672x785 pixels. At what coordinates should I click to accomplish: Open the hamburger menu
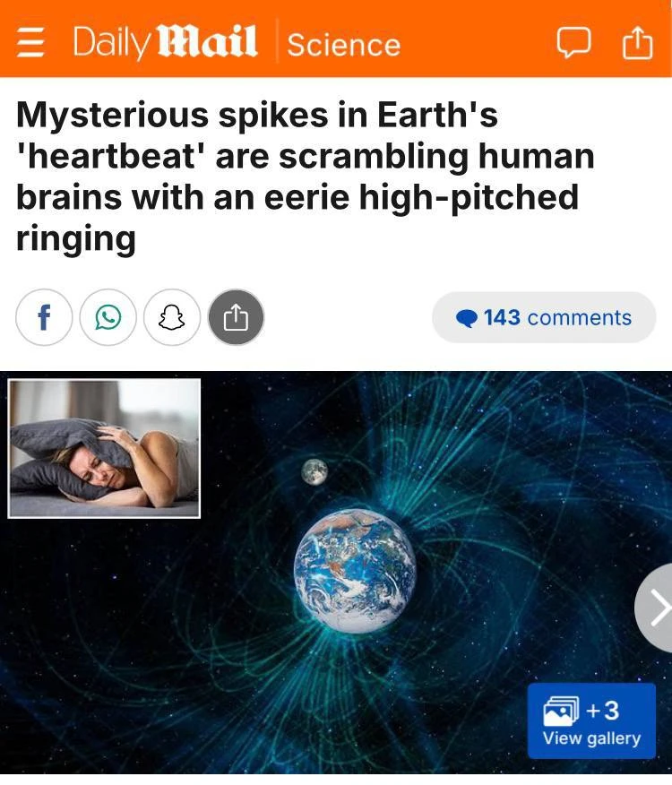tap(30, 42)
